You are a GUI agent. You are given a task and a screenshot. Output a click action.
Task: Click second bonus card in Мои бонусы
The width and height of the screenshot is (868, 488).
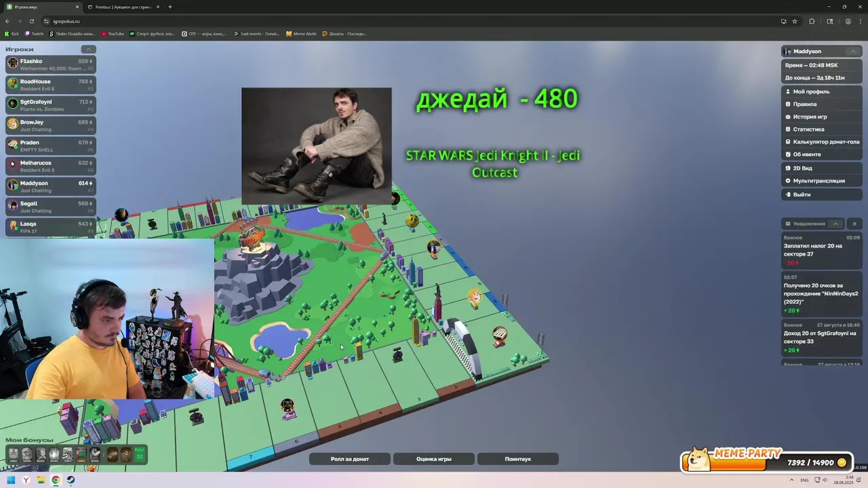[27, 454]
